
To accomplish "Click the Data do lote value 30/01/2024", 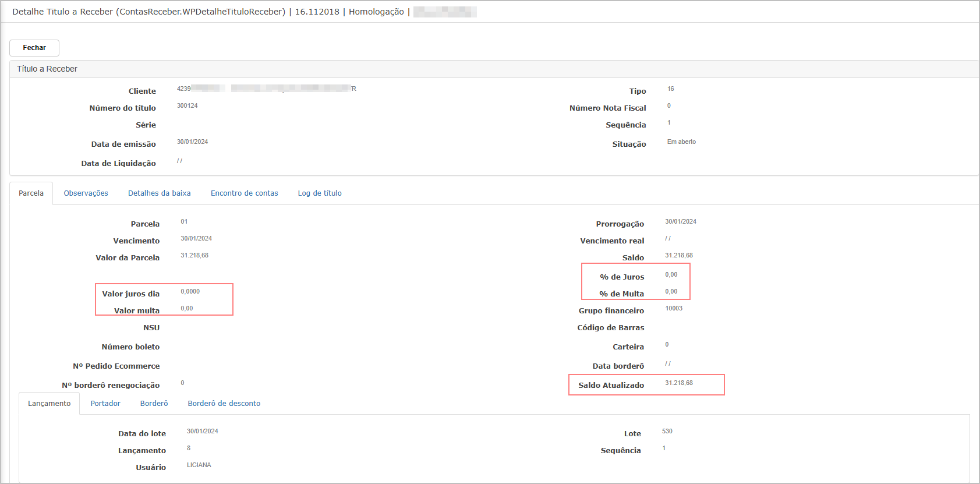I will pos(203,432).
